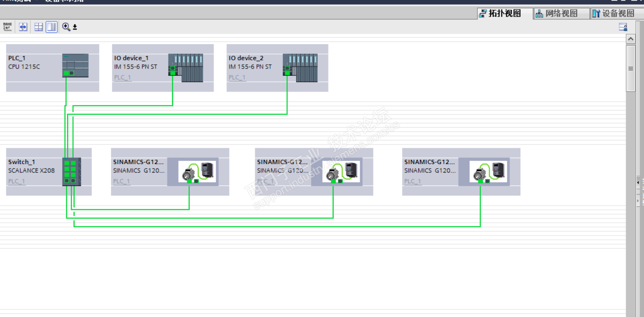
Task: Click the CPU 1215C type text
Action: tap(24, 66)
